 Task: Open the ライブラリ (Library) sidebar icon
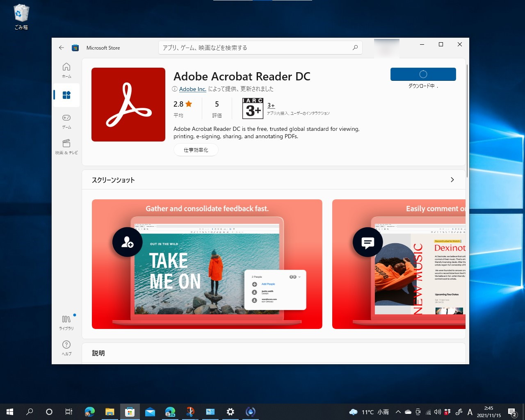(66, 322)
